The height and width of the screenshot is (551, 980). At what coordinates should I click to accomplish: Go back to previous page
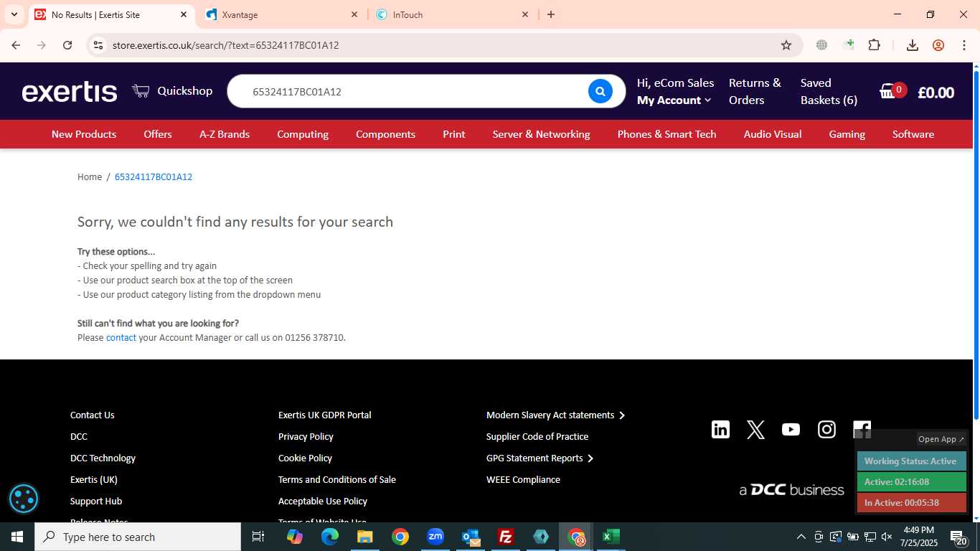16,45
